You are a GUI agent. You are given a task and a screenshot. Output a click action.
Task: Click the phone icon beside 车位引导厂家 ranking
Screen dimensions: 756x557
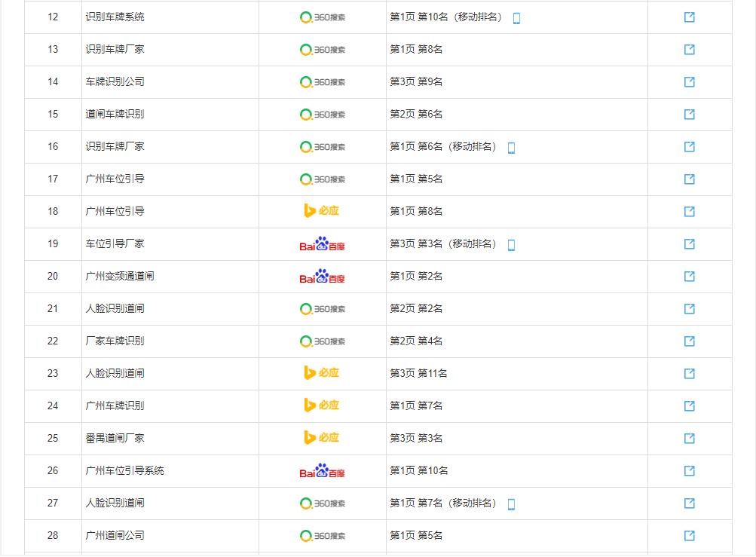[512, 243]
